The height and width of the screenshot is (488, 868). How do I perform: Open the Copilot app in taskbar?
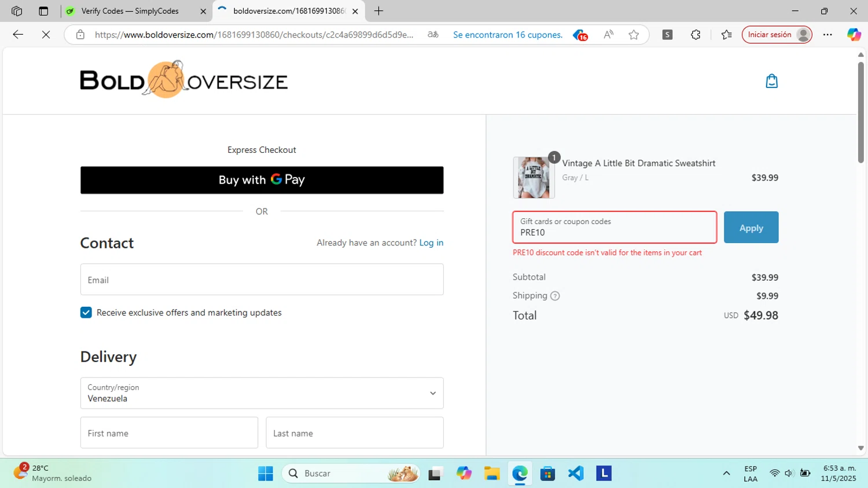click(x=464, y=474)
